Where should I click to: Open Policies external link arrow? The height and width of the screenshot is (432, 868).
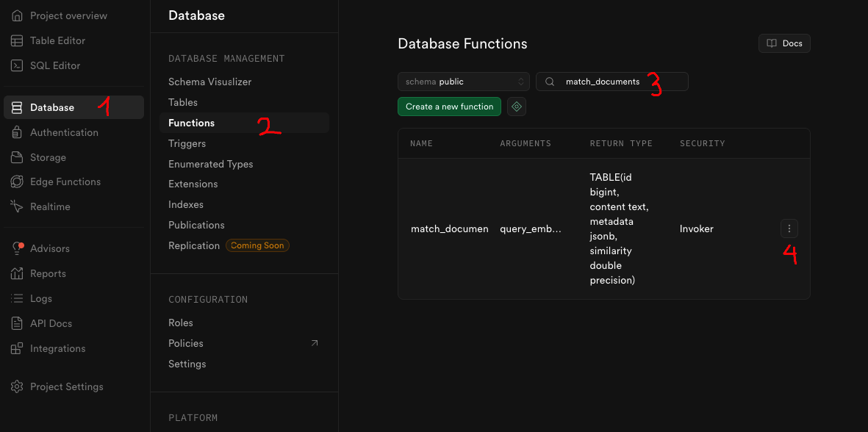315,343
